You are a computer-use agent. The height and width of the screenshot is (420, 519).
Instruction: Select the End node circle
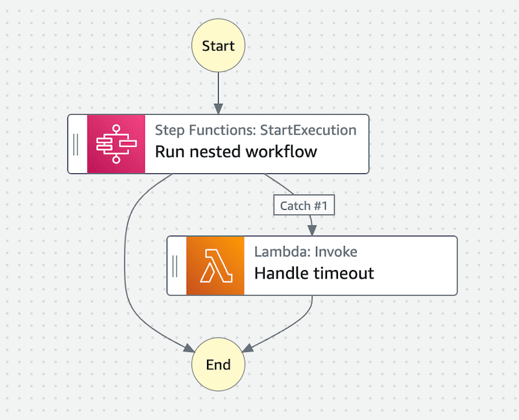[218, 365]
